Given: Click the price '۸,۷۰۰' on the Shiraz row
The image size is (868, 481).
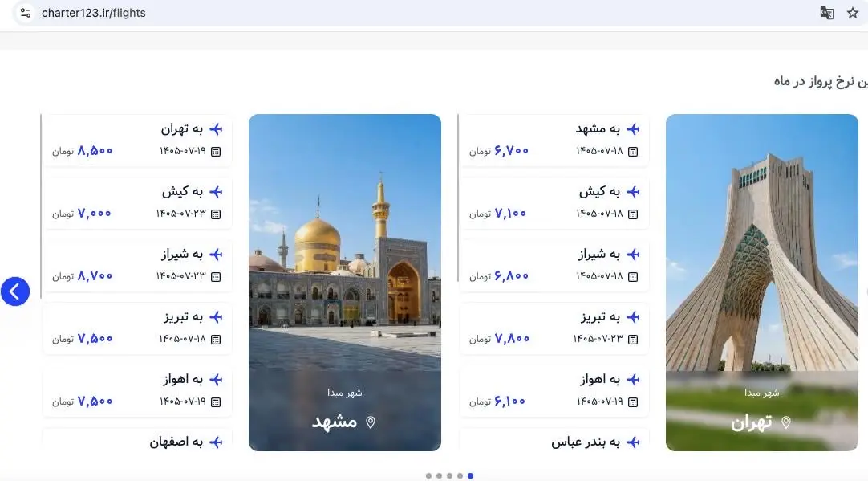Looking at the screenshot, I should click(x=95, y=276).
